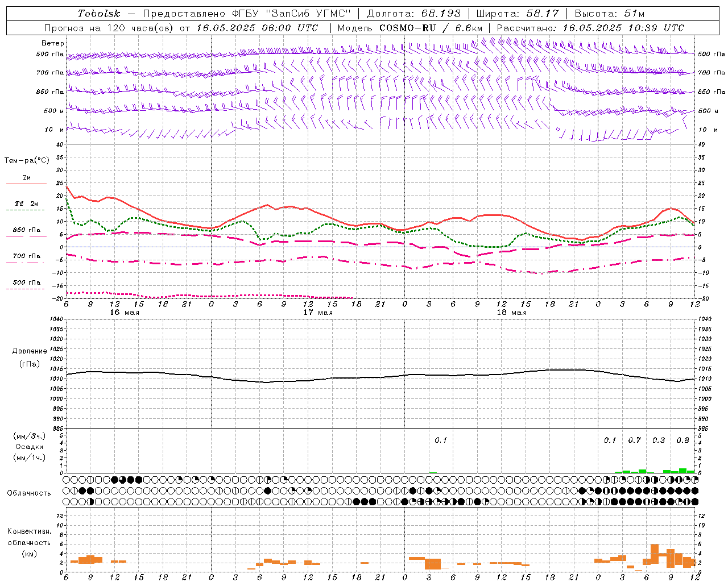This screenshot has width=728, height=582.
Task: Click the "Прогноз на 120 часа(ов)" forecast text
Action: [x=110, y=28]
